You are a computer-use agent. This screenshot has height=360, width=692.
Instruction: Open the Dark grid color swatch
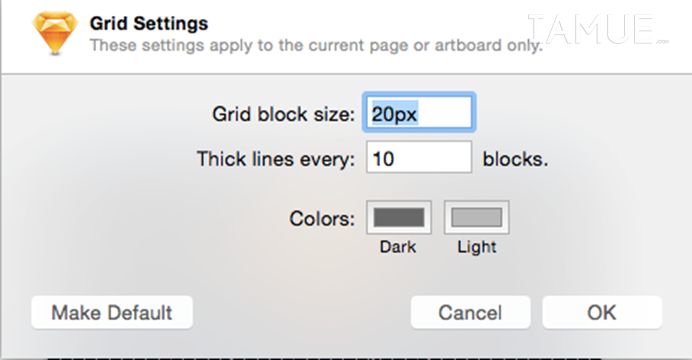tap(399, 218)
